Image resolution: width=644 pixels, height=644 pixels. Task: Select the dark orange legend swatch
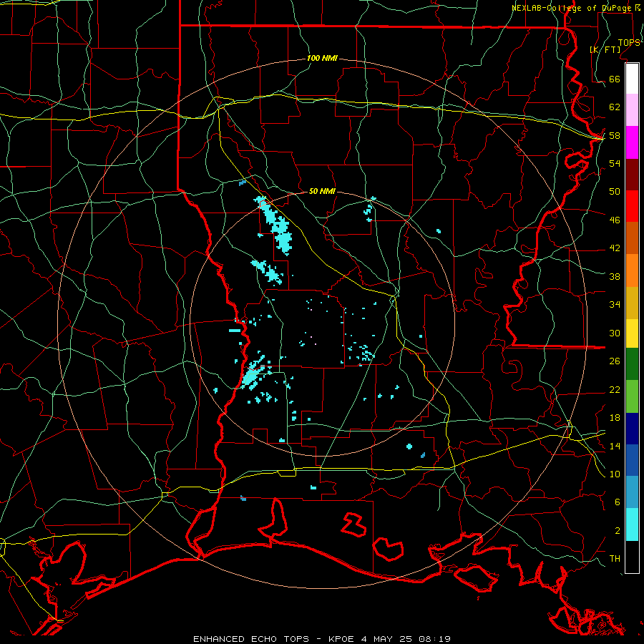[632, 238]
